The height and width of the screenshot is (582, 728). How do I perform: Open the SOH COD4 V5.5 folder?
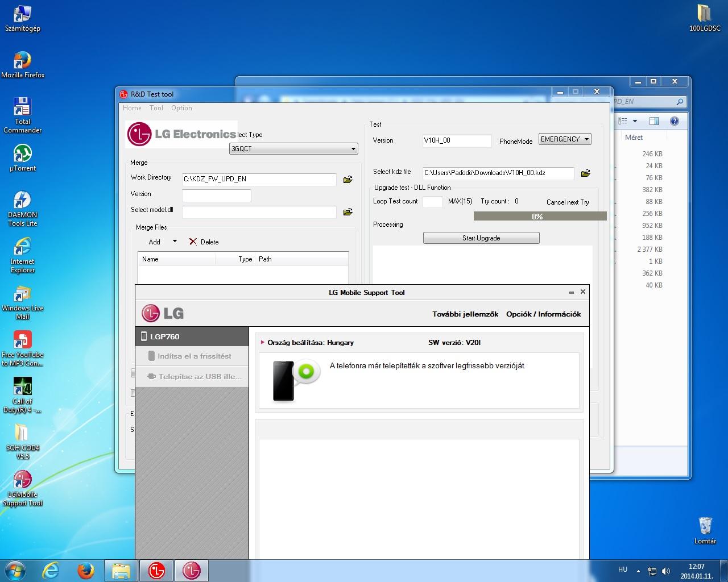coord(23,442)
